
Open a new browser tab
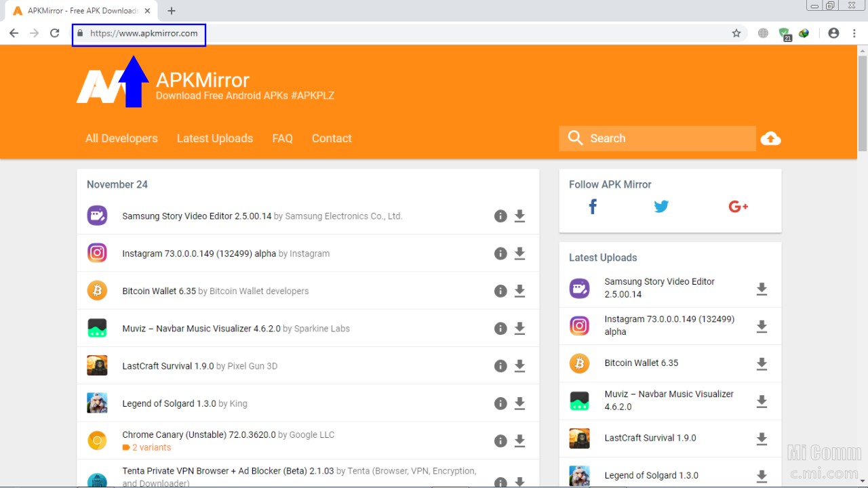point(172,11)
